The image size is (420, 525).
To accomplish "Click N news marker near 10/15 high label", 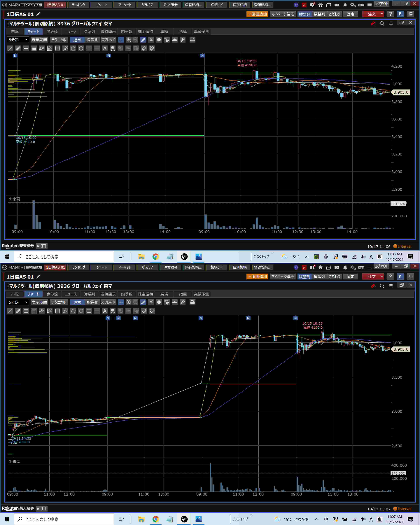I will click(x=295, y=318).
